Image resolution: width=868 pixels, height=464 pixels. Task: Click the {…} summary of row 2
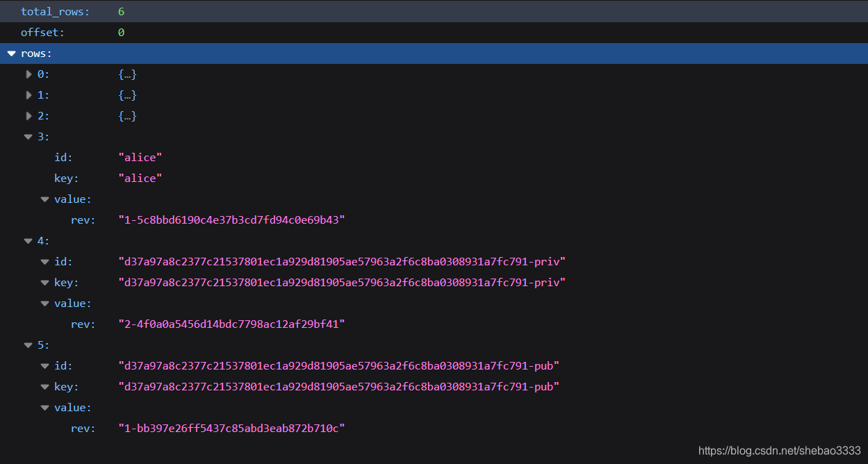tap(127, 116)
